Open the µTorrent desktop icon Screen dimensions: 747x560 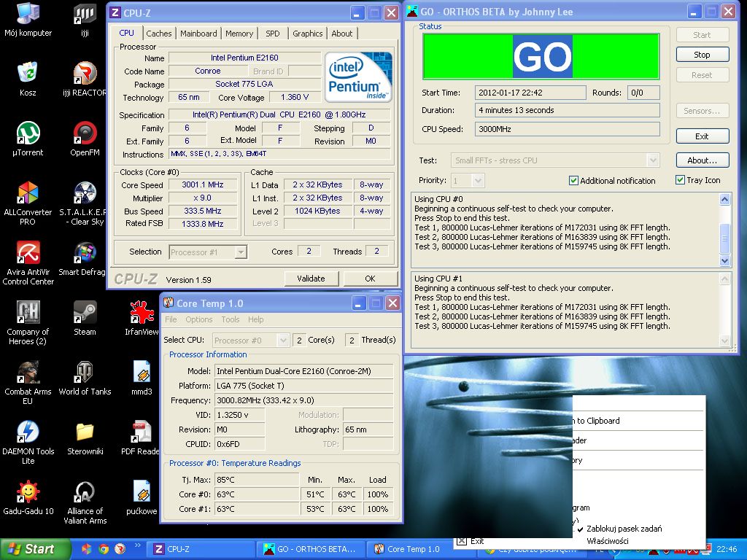coord(28,133)
